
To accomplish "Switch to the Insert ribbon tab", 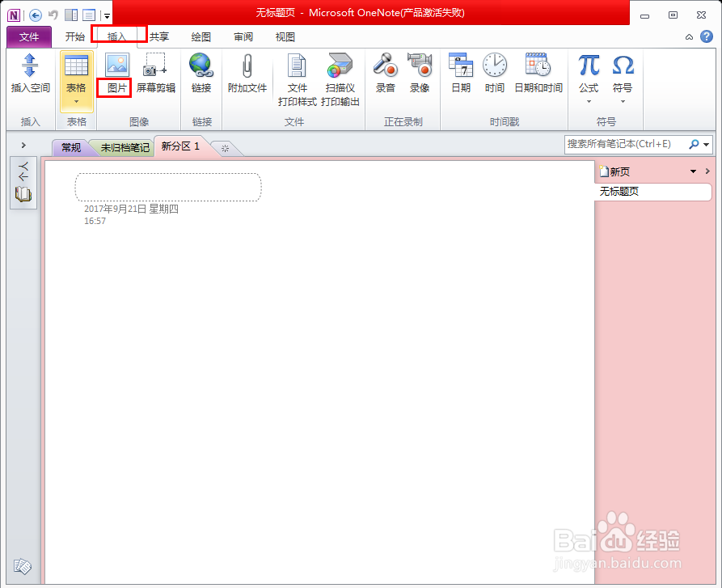I will 116,37.
